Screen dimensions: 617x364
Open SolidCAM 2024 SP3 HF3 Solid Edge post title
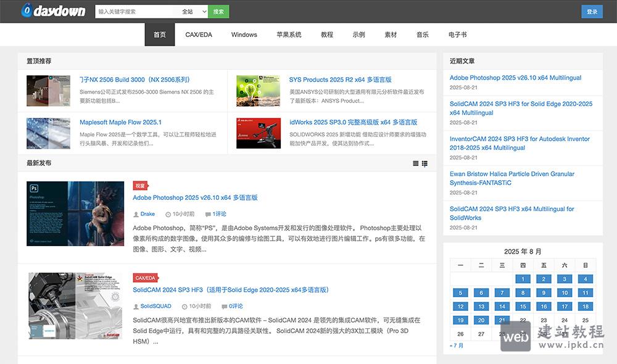pyautogui.click(x=231, y=289)
